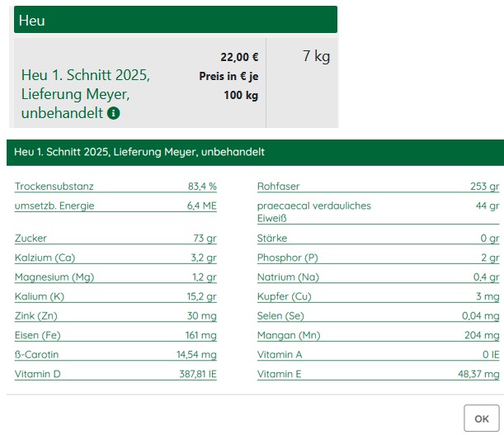
Task: Click the Mangan (Mn) label
Action: 289,335
